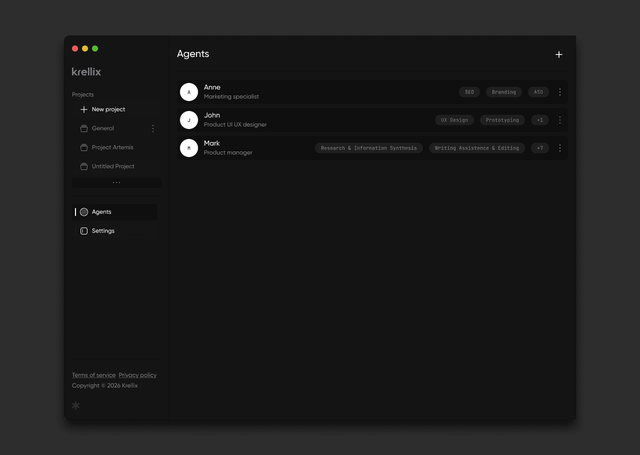Image resolution: width=640 pixels, height=455 pixels.
Task: Click the Untitled Project folder icon
Action: 84,166
